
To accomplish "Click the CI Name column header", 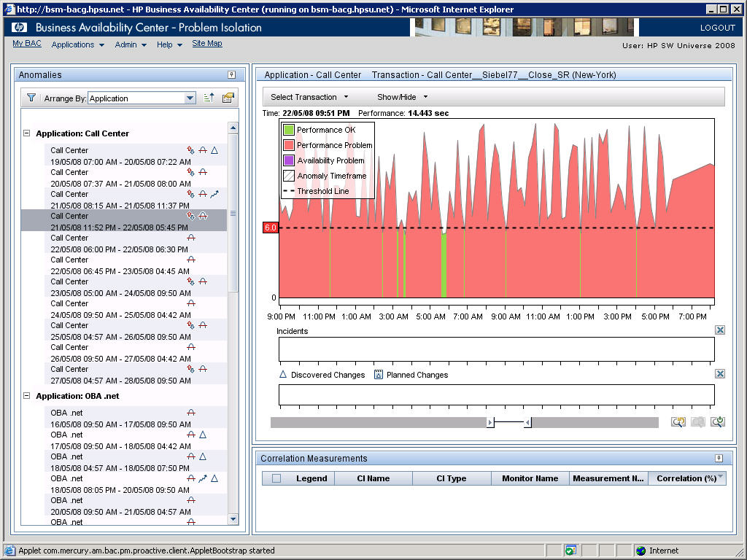I will [x=373, y=478].
